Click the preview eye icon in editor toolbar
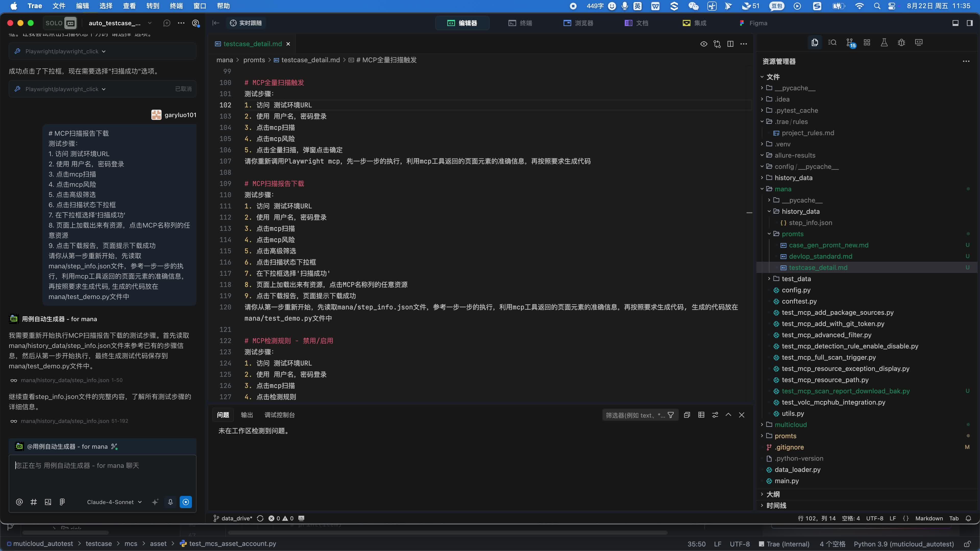The height and width of the screenshot is (551, 980). (704, 44)
